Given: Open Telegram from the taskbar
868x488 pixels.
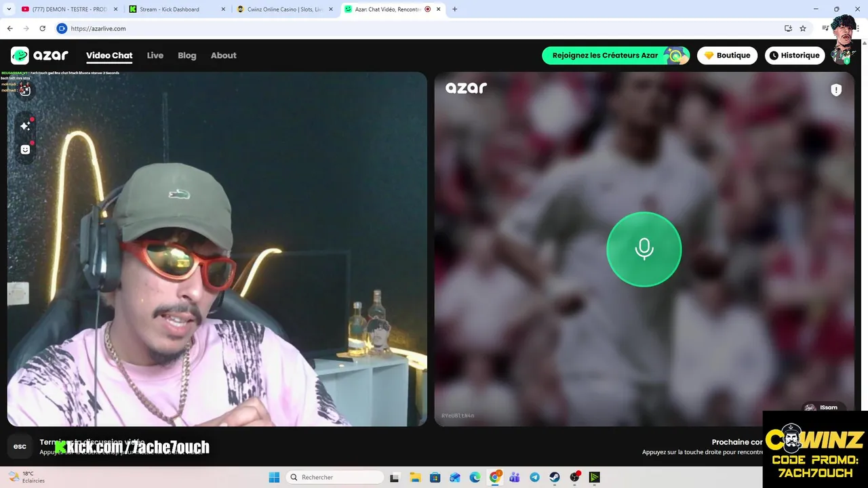Looking at the screenshot, I should point(534,477).
